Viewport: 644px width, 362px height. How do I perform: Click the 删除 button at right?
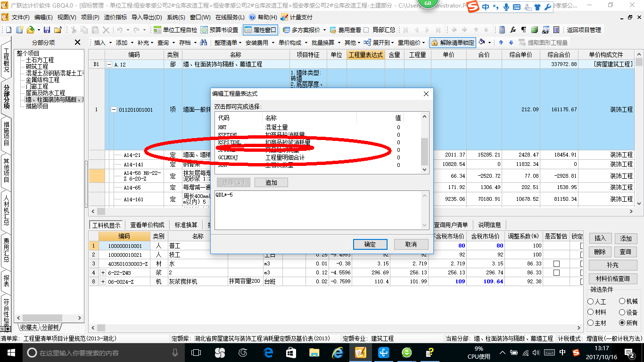point(600,252)
